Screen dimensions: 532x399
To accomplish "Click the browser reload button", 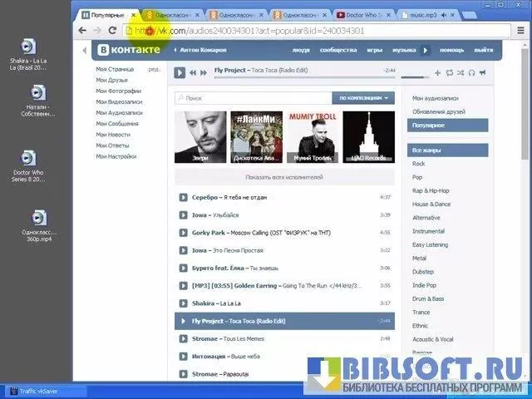I will tap(112, 31).
